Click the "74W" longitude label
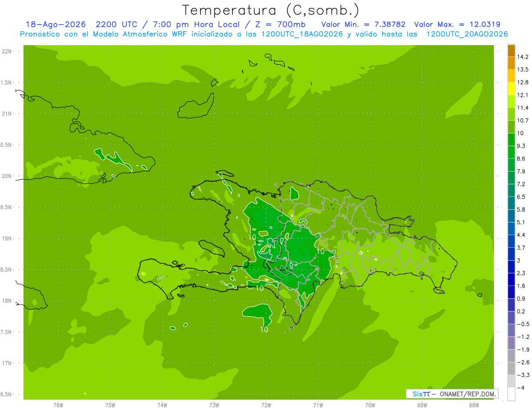The width and height of the screenshot is (532, 411). (162, 405)
